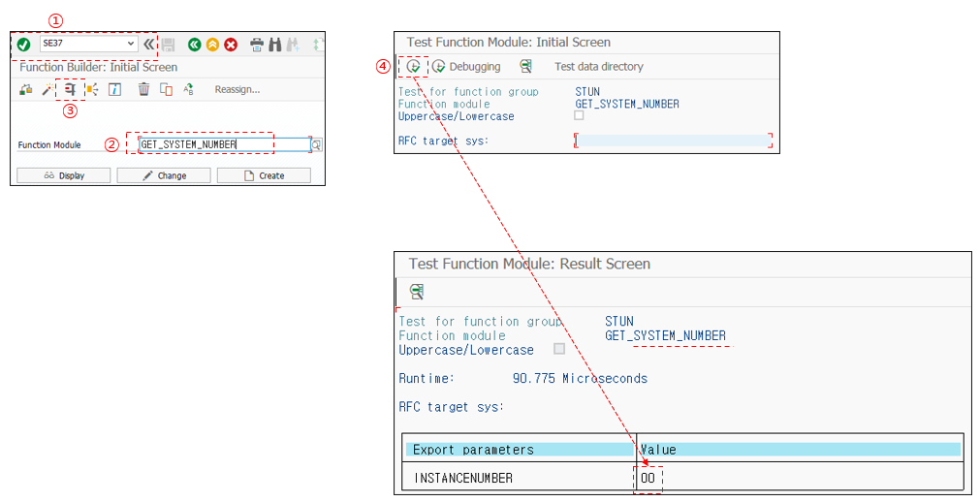Image resolution: width=980 pixels, height=502 pixels.
Task: Click the Check scales icon in Function Builder
Action: tap(25, 89)
